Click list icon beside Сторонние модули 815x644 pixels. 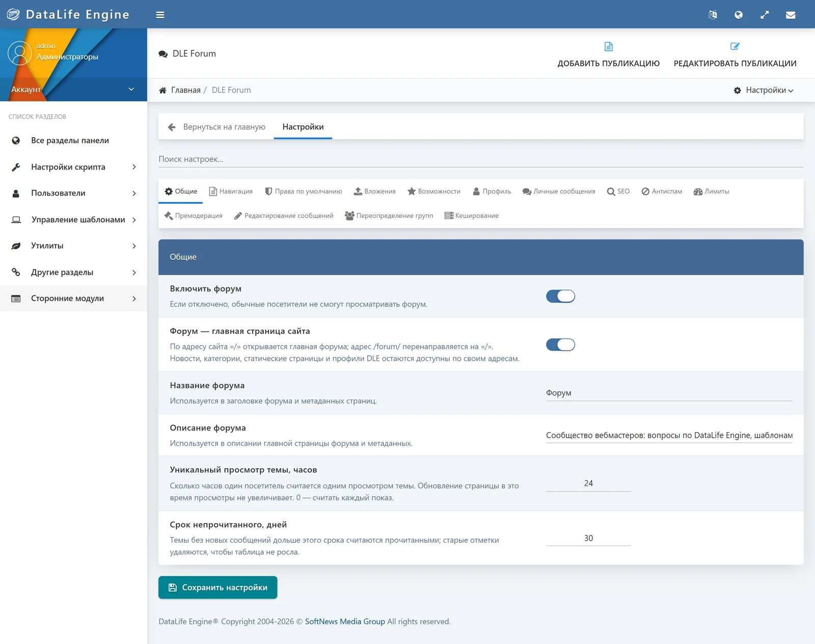pos(16,299)
